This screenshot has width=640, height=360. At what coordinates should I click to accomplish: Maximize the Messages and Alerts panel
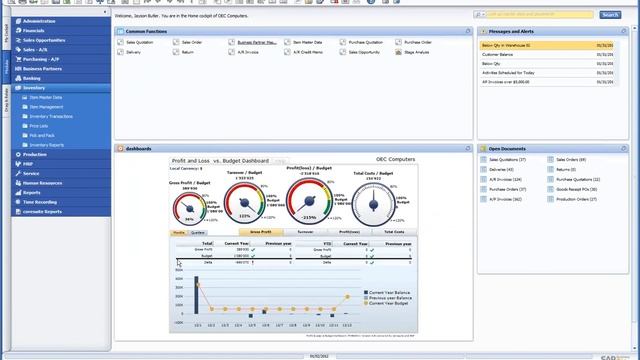(x=623, y=31)
